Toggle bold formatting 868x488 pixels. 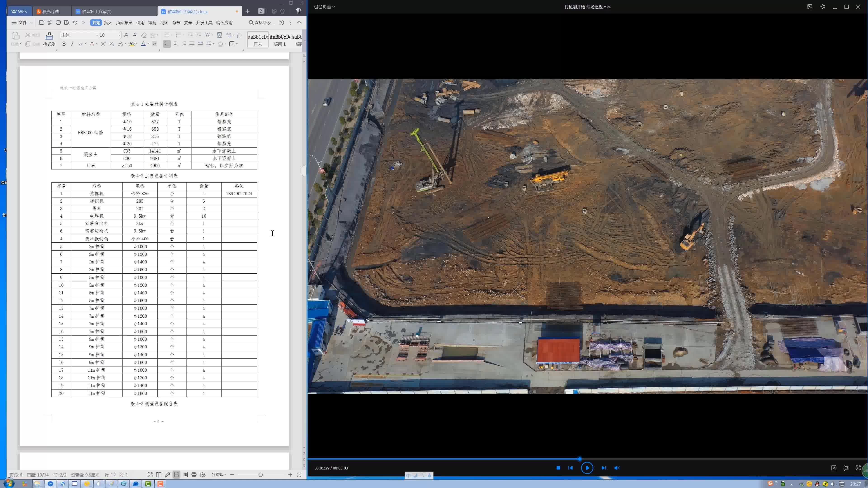pyautogui.click(x=64, y=44)
